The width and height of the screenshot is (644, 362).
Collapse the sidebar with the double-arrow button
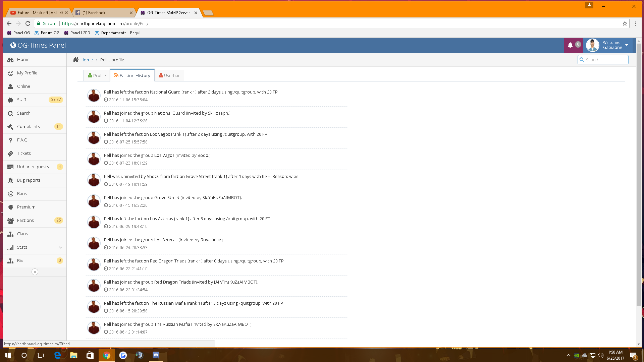point(35,272)
